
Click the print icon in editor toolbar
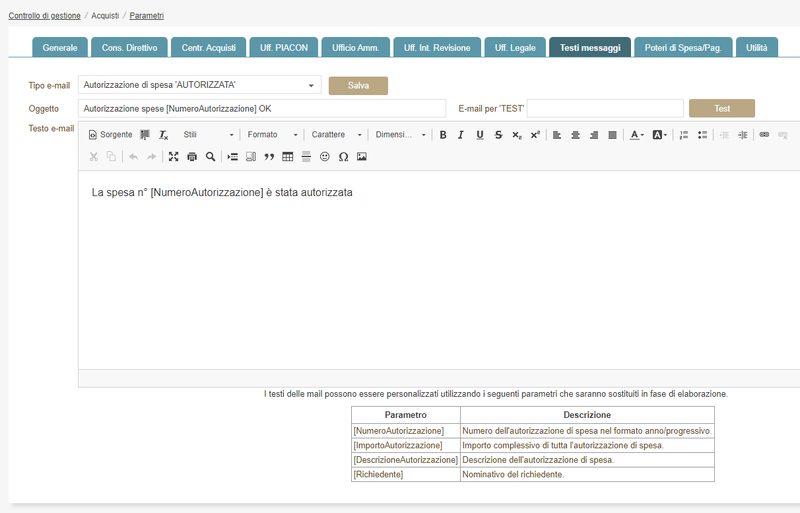(x=192, y=157)
